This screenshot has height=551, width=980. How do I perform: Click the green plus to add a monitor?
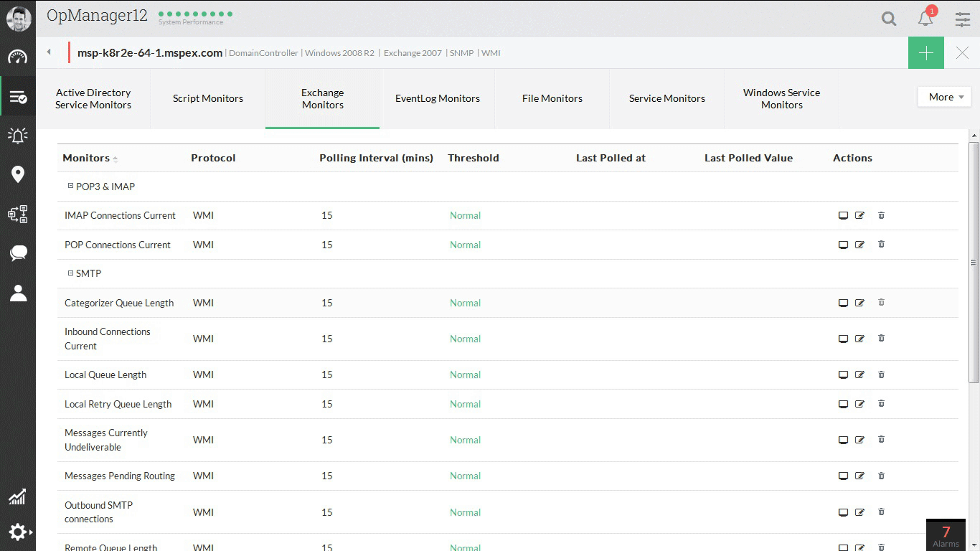[925, 52]
